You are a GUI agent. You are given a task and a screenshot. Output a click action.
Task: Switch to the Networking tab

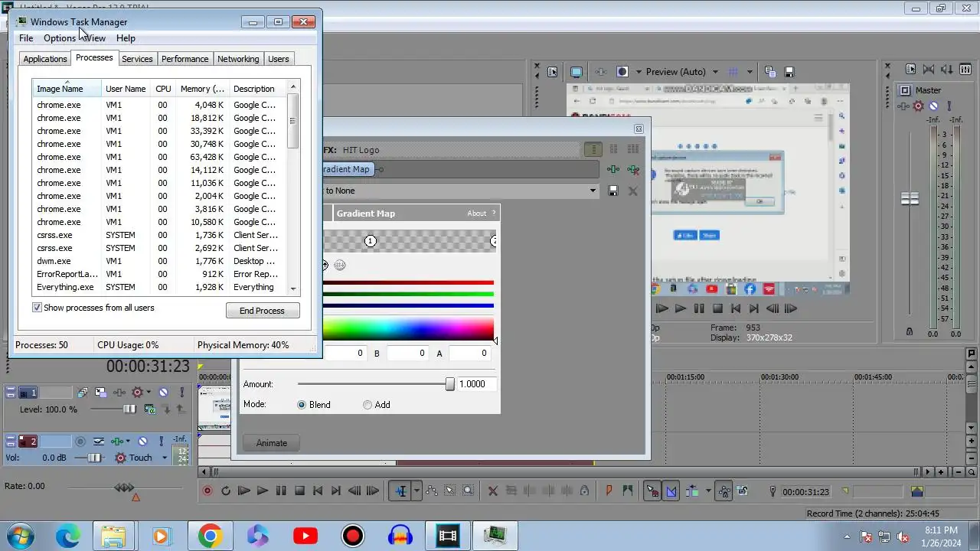click(238, 59)
